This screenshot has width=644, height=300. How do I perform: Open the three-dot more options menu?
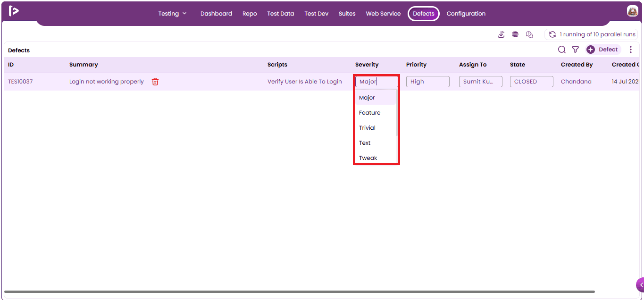tap(631, 50)
